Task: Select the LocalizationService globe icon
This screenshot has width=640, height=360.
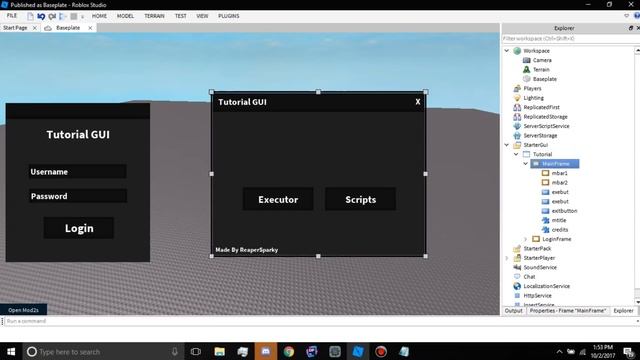Action: tap(517, 286)
